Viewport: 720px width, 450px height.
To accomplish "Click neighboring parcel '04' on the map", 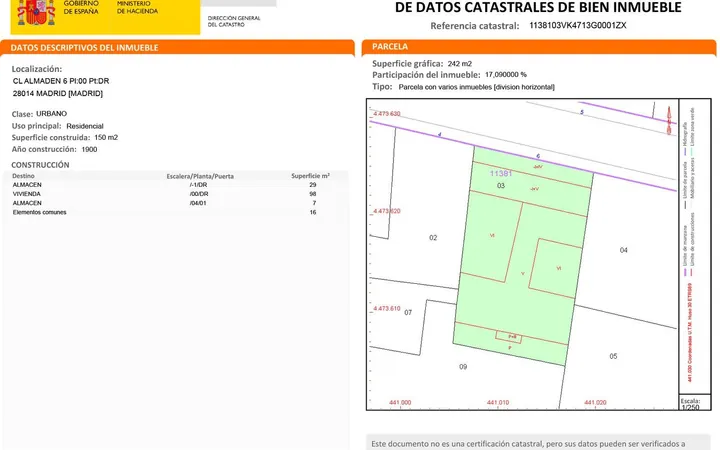I will coord(624,250).
